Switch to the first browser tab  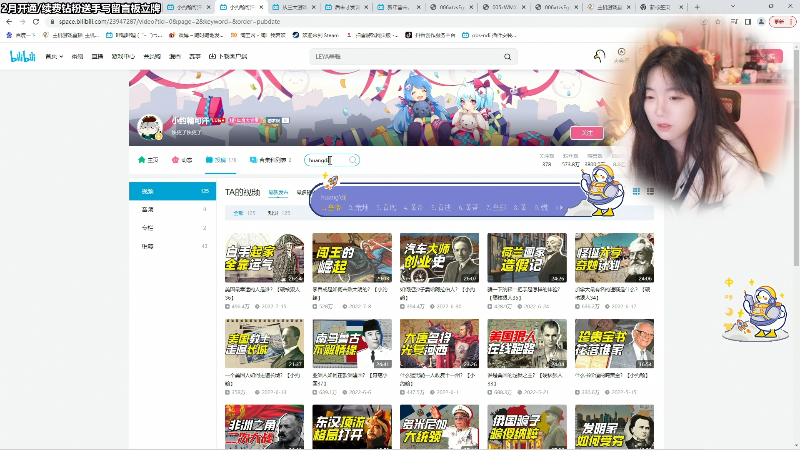190,7
